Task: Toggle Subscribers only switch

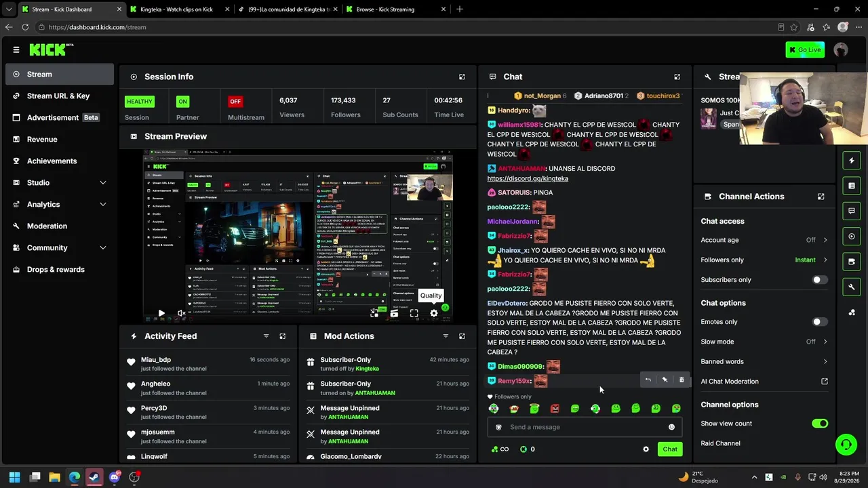Action: [x=819, y=280]
